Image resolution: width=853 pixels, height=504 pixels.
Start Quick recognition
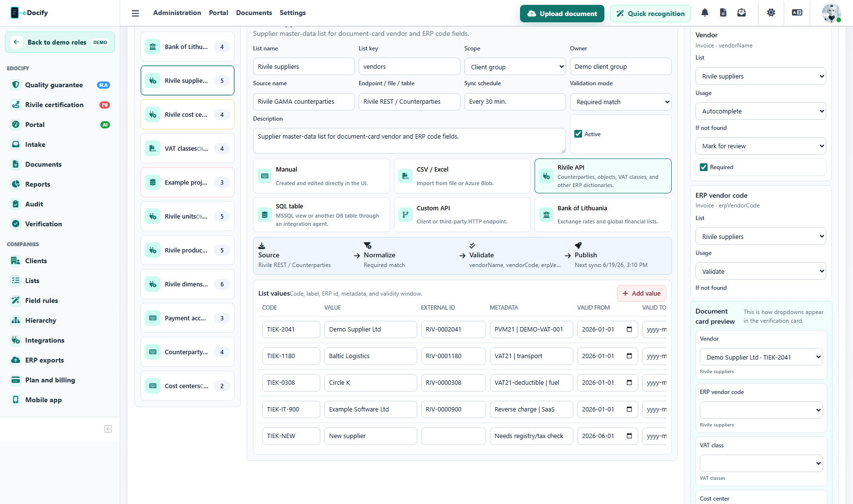(650, 14)
